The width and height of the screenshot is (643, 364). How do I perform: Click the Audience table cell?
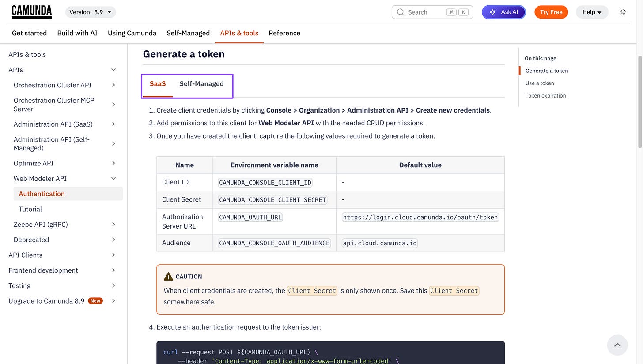[x=185, y=243]
